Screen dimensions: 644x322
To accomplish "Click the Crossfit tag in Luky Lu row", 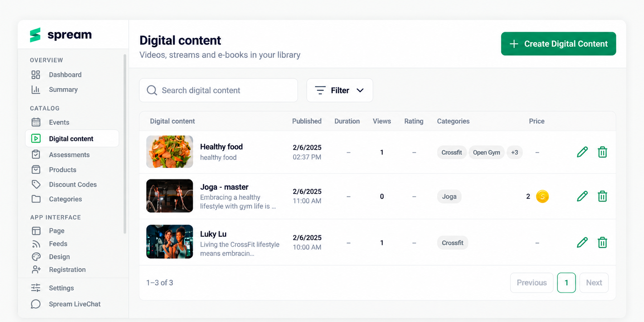I will pyautogui.click(x=452, y=243).
